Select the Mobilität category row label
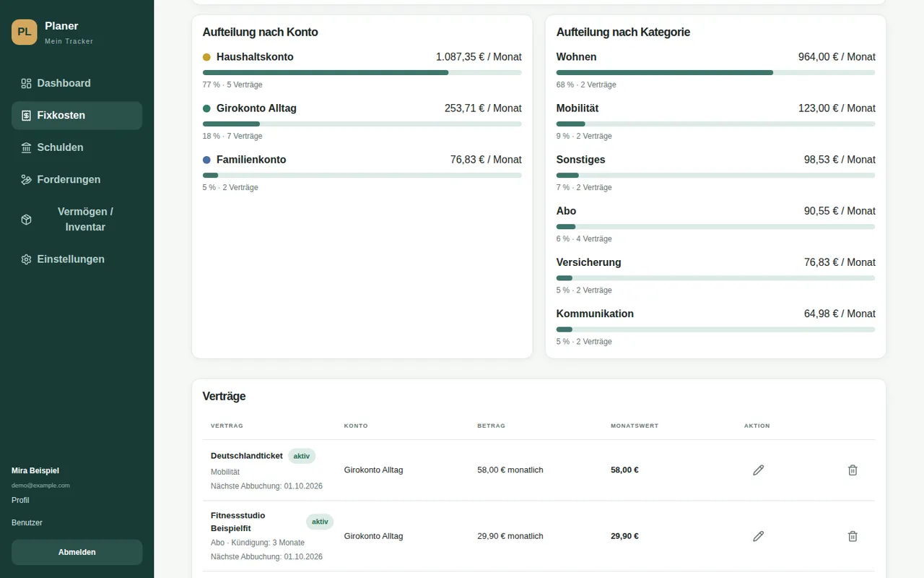Viewport: 924px width, 578px height. pyautogui.click(x=577, y=108)
